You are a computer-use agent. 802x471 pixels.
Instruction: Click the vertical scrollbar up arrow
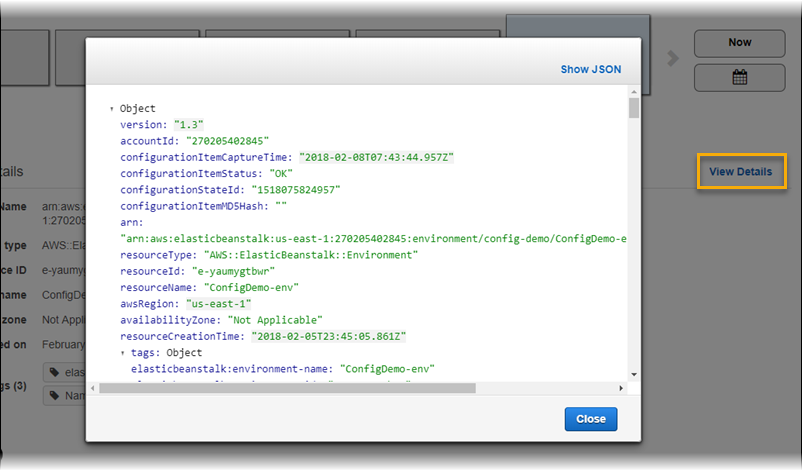tap(633, 94)
